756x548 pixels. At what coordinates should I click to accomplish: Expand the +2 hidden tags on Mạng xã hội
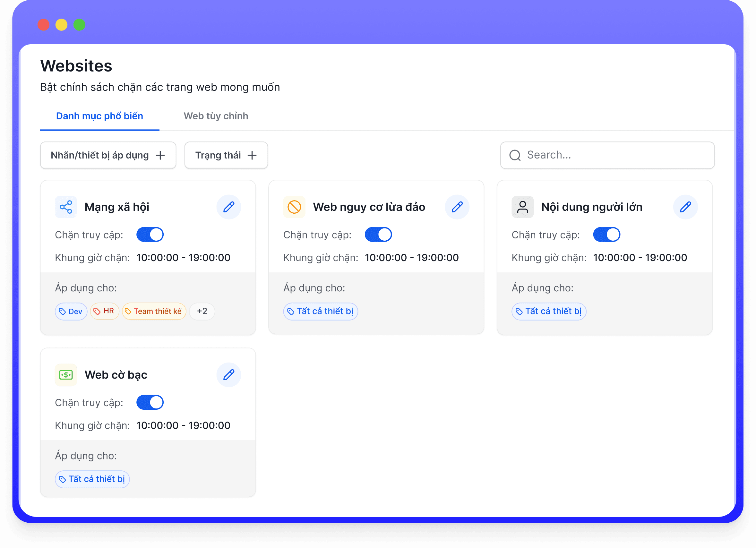pyautogui.click(x=202, y=311)
